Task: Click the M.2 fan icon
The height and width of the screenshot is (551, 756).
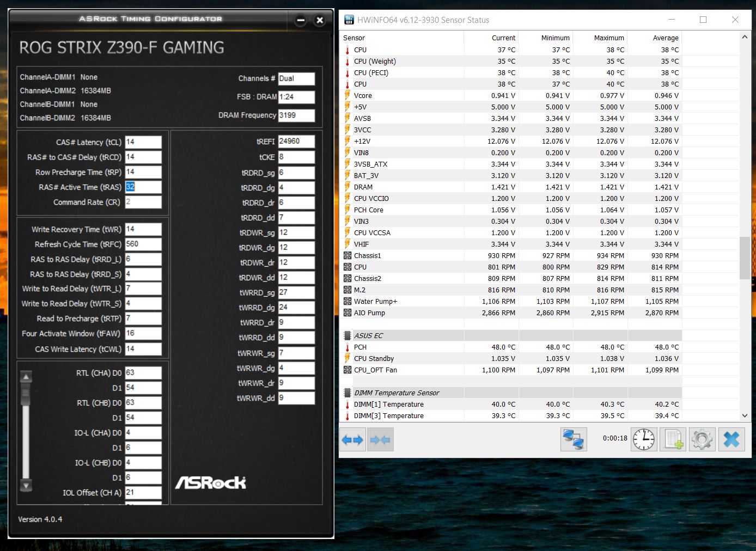Action: pyautogui.click(x=347, y=290)
